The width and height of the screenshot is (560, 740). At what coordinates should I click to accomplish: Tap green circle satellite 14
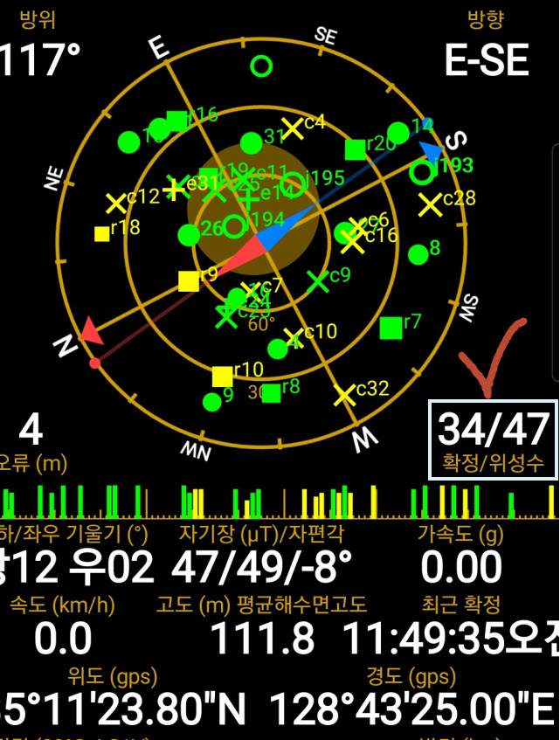pos(398,133)
